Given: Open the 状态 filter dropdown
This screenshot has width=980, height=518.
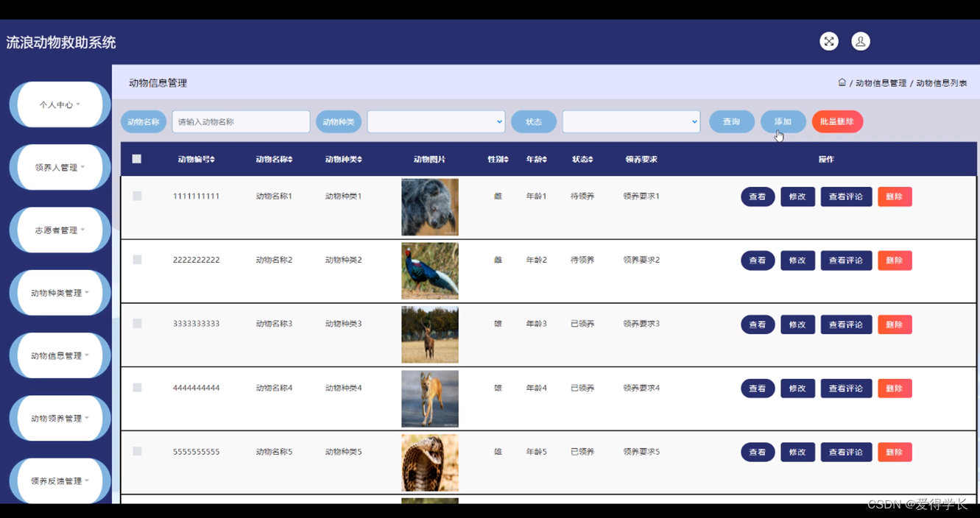Looking at the screenshot, I should tap(631, 121).
